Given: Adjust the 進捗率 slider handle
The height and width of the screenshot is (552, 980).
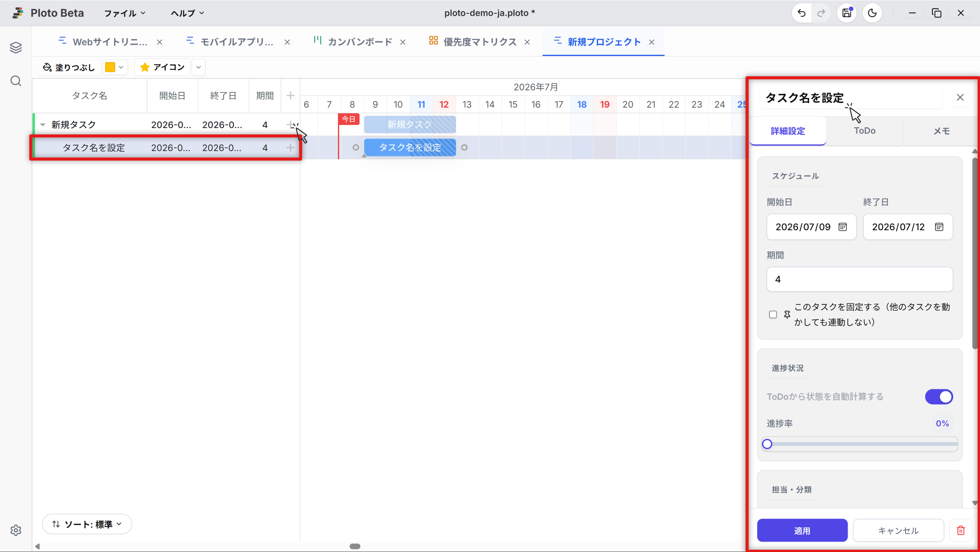Looking at the screenshot, I should coord(767,444).
